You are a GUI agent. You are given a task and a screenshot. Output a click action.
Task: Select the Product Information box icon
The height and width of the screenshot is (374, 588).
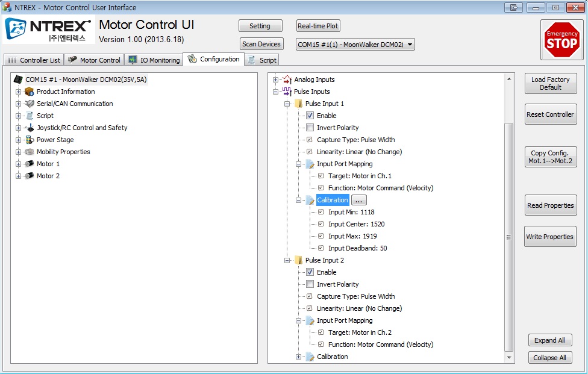[x=30, y=92]
